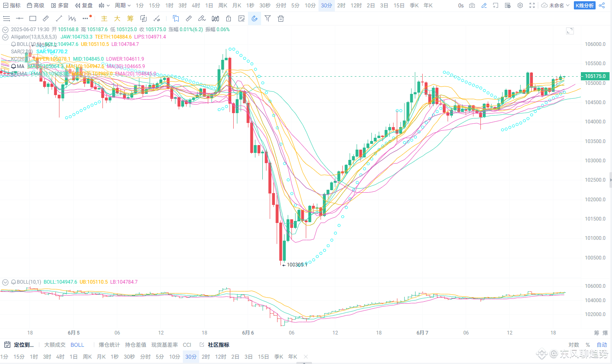This screenshot has width=612, height=364.
Task: Expand the 周期 period dropdown
Action: [123, 5]
